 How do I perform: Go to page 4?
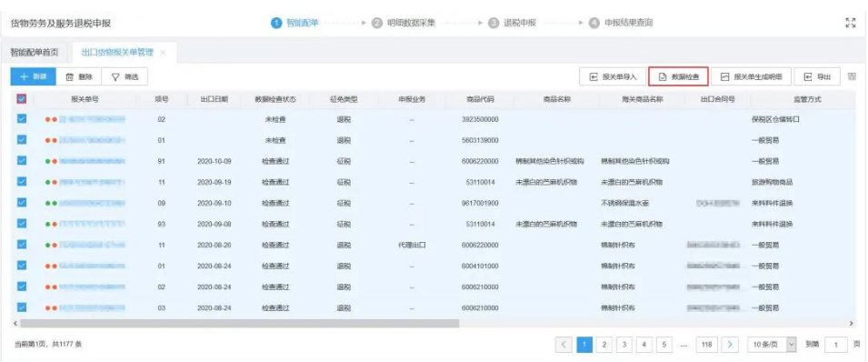coord(644,344)
